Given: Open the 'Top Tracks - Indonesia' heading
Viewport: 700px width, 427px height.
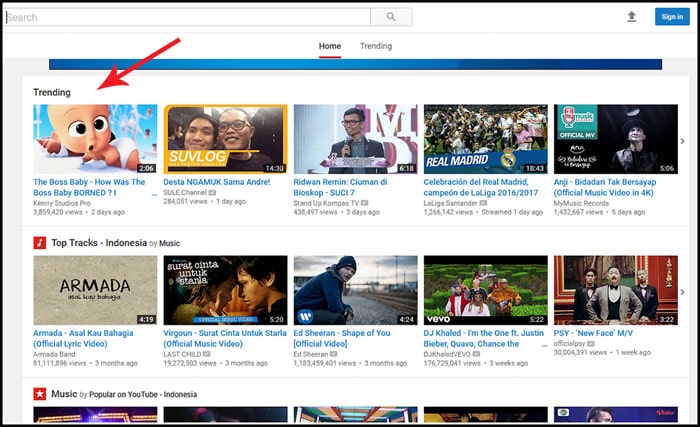Looking at the screenshot, I should coord(99,243).
